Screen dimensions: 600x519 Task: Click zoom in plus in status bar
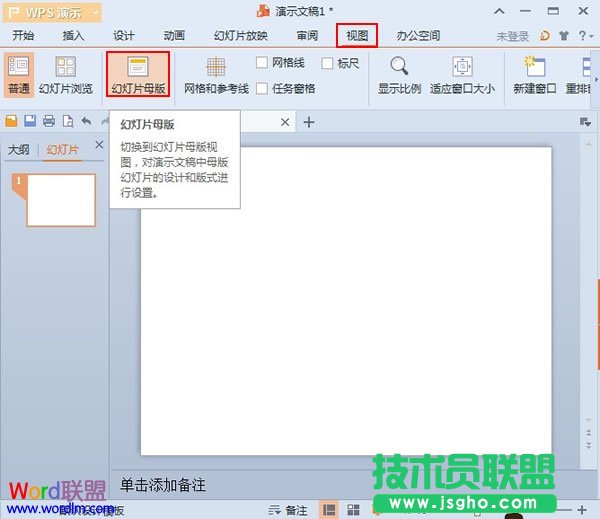coord(582,510)
